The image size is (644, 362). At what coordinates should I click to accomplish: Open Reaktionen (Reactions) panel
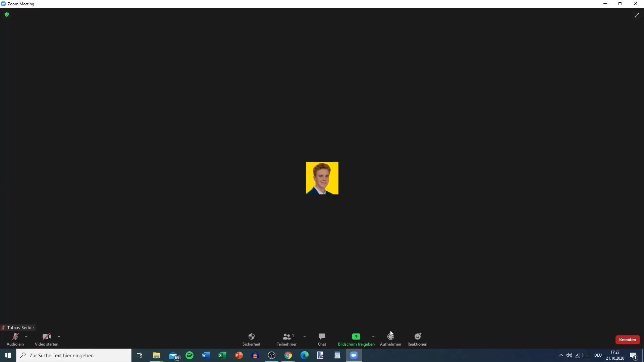[x=417, y=339]
